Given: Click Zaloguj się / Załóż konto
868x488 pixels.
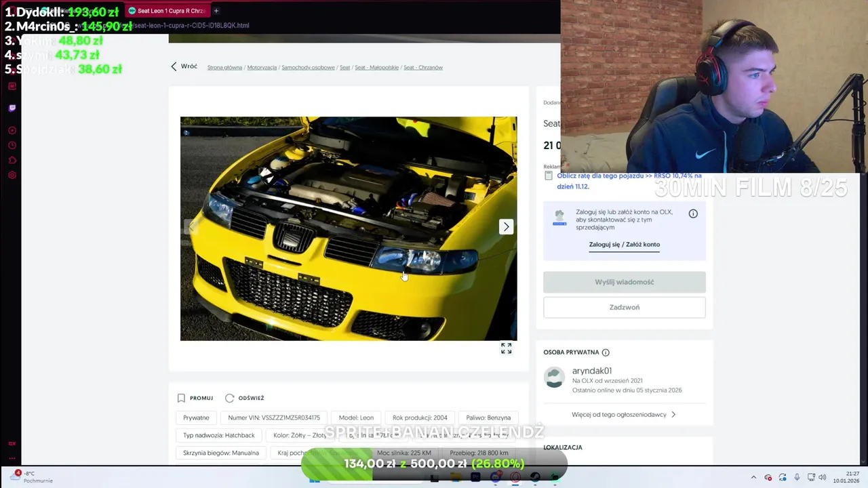Looking at the screenshot, I should tap(624, 245).
